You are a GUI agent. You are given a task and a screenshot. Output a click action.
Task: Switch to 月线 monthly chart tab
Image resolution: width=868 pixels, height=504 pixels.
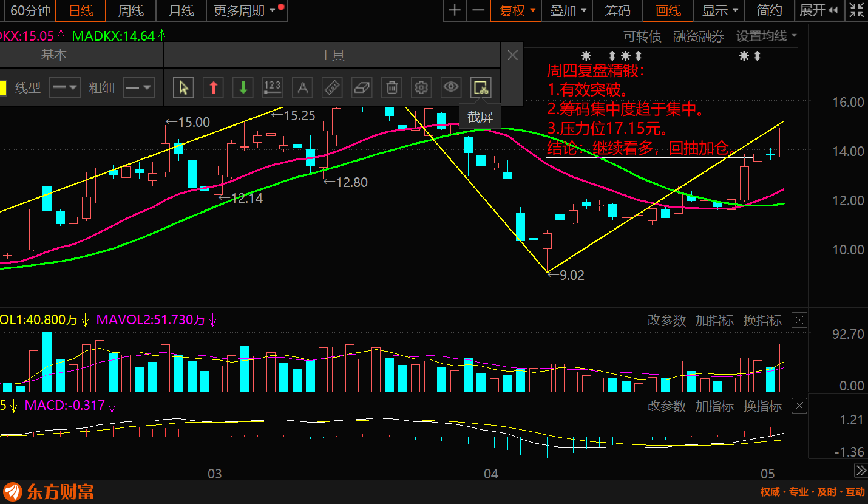(x=181, y=10)
